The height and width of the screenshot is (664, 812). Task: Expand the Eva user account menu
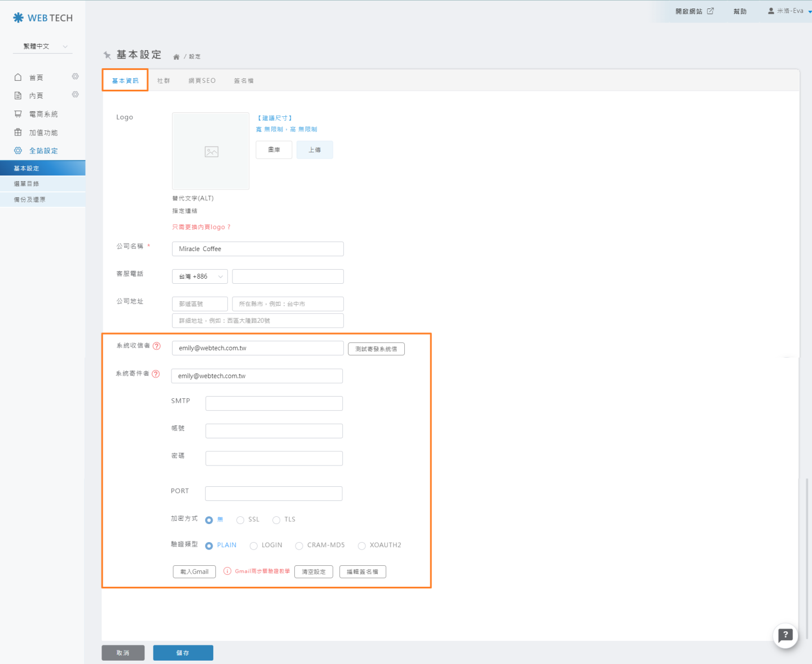pyautogui.click(x=789, y=11)
